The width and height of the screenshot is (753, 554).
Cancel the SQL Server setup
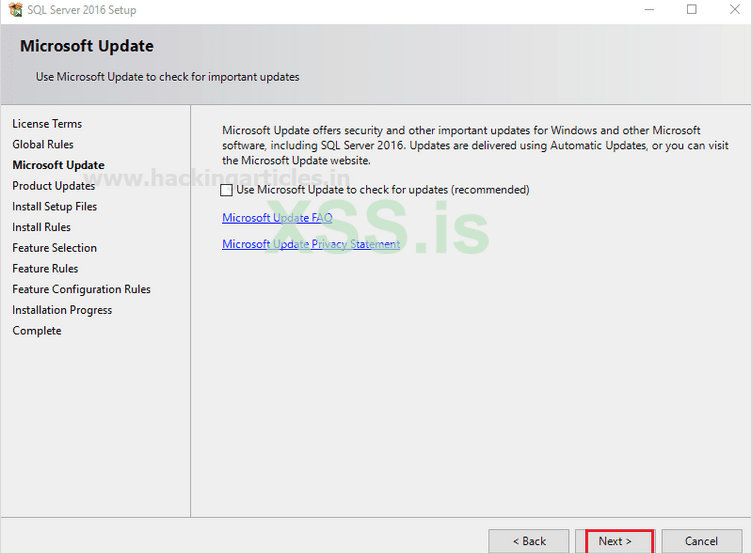[x=701, y=541]
